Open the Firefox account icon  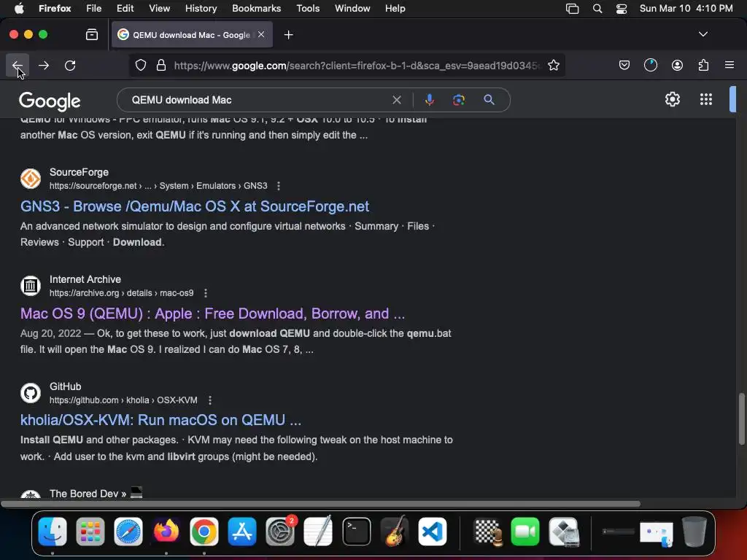point(677,65)
